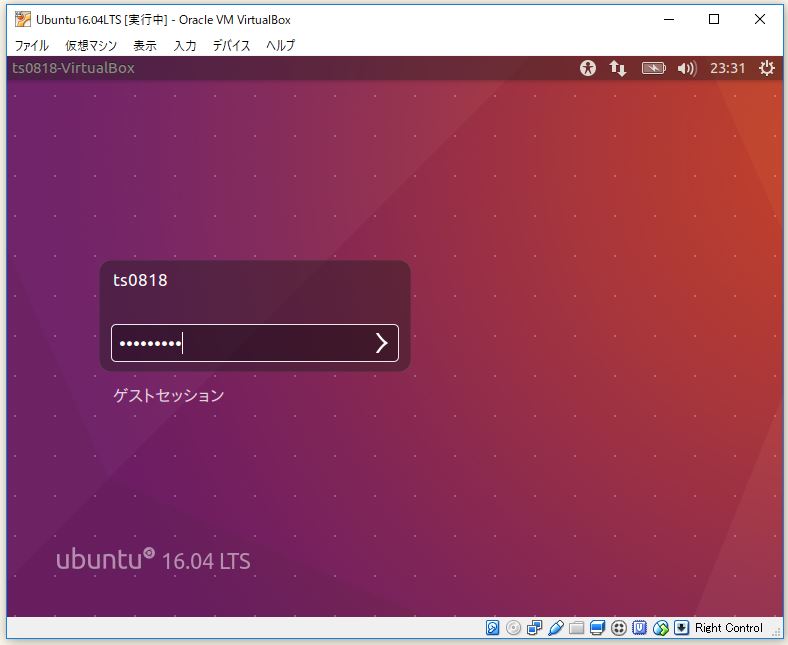Open the 仮想マシン menu
The image size is (788, 645).
pyautogui.click(x=91, y=46)
